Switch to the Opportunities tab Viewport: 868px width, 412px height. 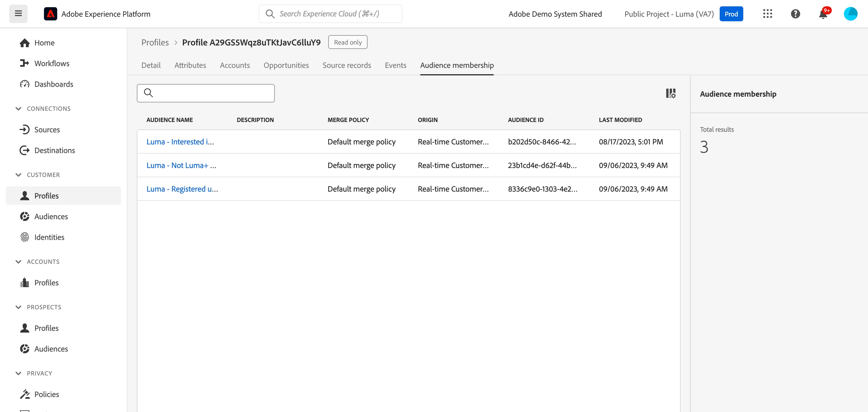pos(286,65)
